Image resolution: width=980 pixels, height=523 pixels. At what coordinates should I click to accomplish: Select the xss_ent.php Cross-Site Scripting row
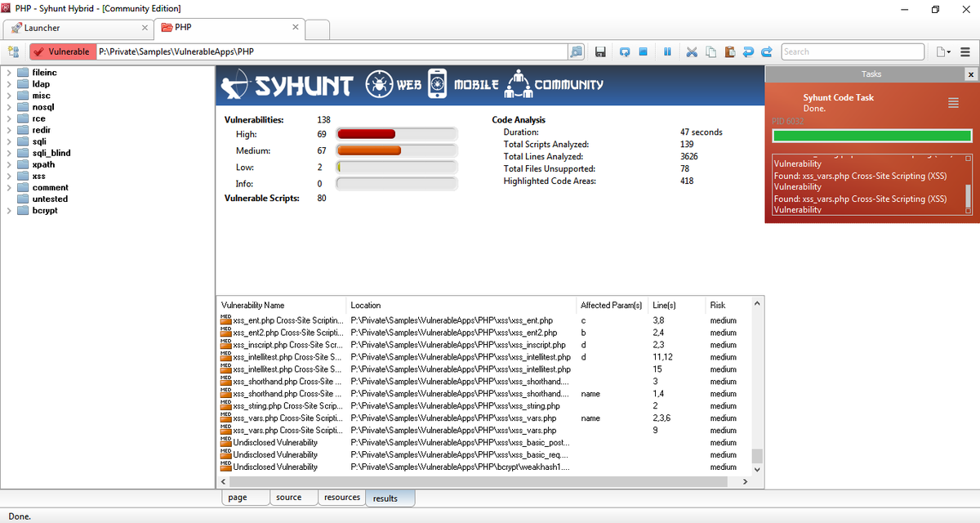[484, 320]
